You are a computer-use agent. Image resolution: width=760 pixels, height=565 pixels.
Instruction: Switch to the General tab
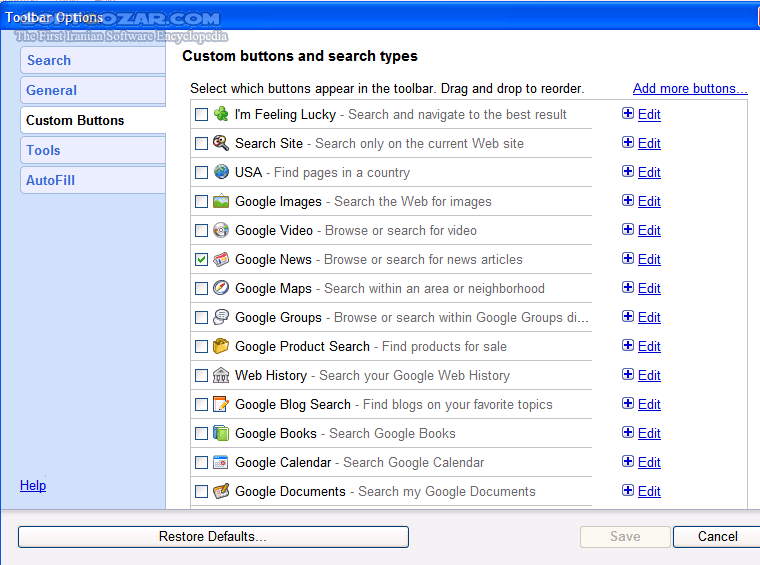point(93,90)
